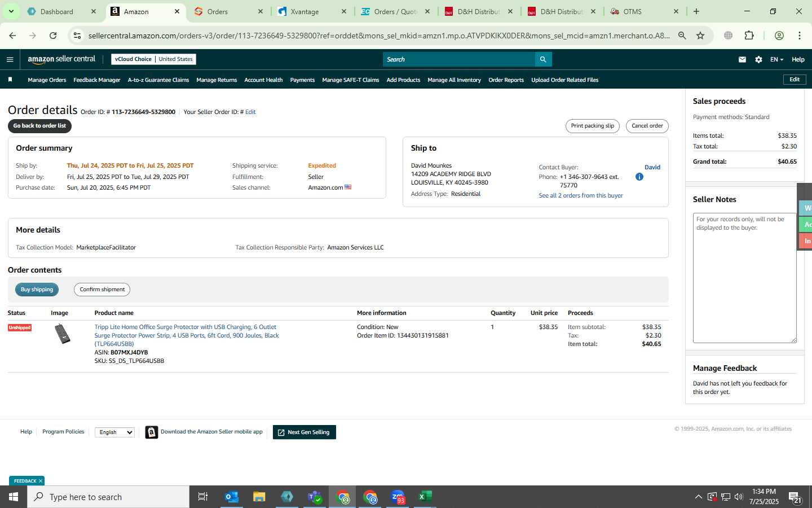Open Task View on the taskbar

(x=203, y=497)
